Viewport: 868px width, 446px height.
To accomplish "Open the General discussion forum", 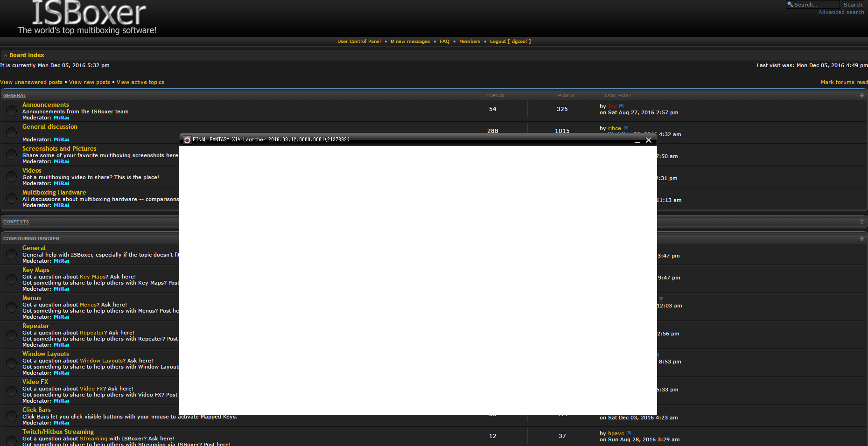I will point(50,127).
